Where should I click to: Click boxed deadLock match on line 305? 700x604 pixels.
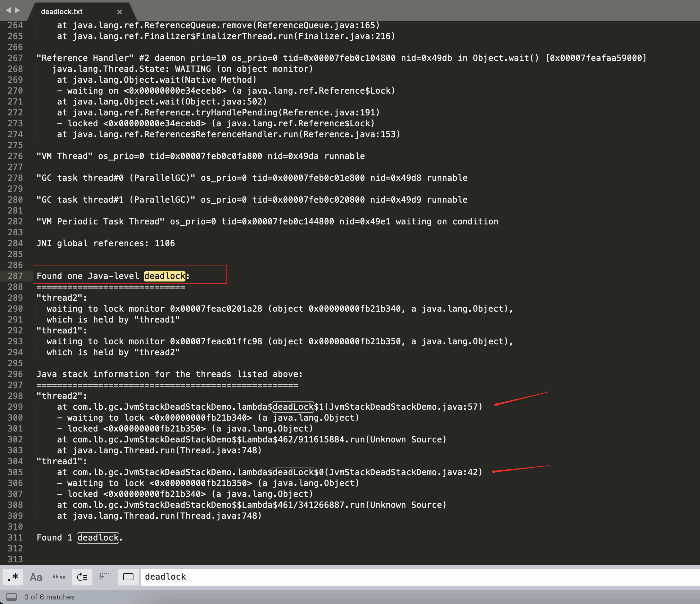293,472
